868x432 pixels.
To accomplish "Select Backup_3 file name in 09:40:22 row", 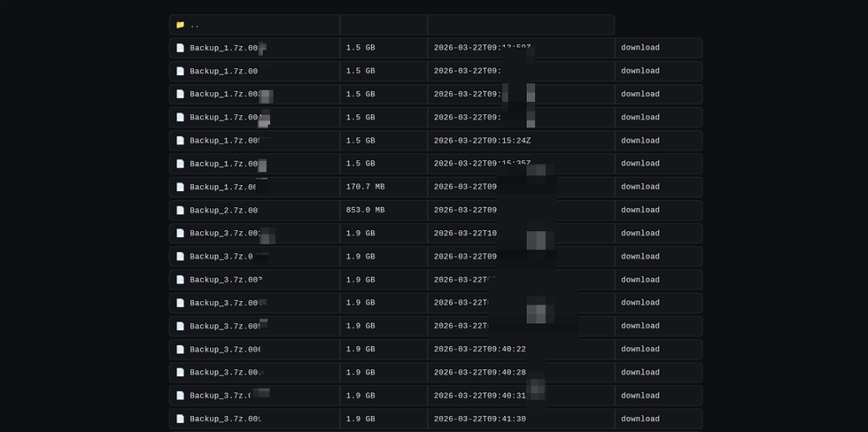I will tap(226, 349).
